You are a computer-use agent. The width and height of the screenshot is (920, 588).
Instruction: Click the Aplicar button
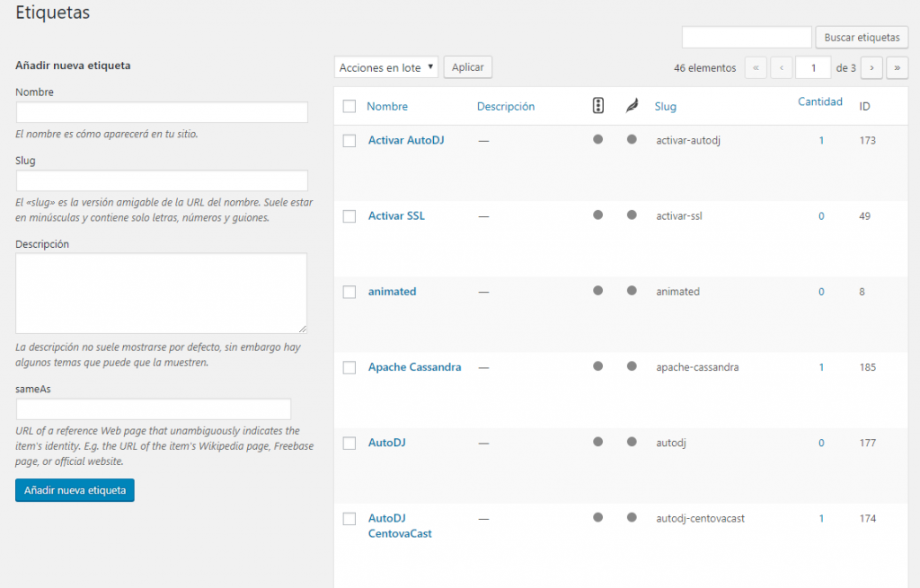click(467, 66)
